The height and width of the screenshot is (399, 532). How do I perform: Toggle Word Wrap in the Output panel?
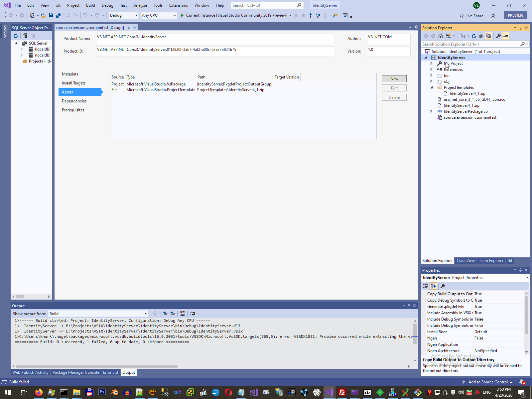tap(193, 314)
